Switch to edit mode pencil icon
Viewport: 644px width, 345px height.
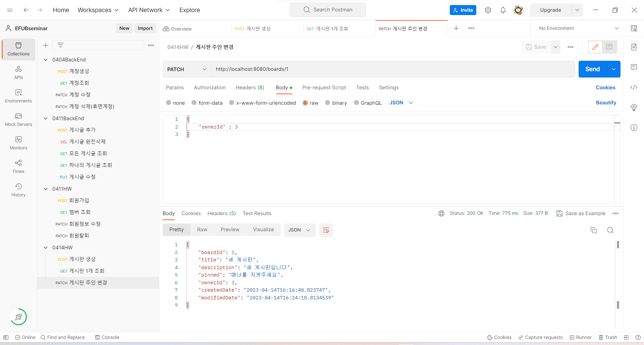pos(595,47)
